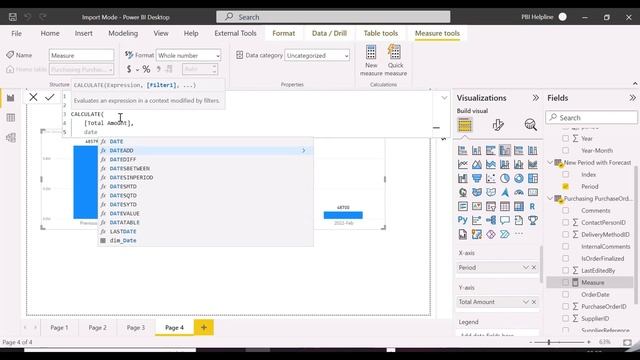Select the Funnel visual icon

pos(476,178)
